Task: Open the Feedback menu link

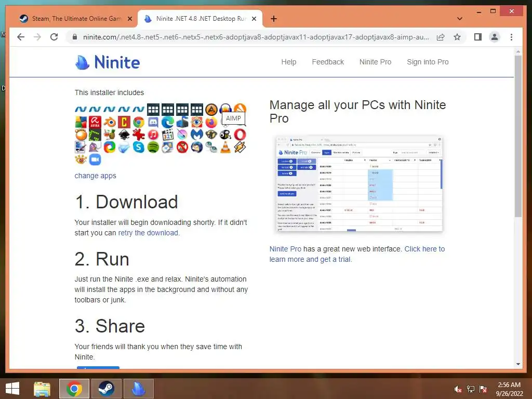Action: 328,62
